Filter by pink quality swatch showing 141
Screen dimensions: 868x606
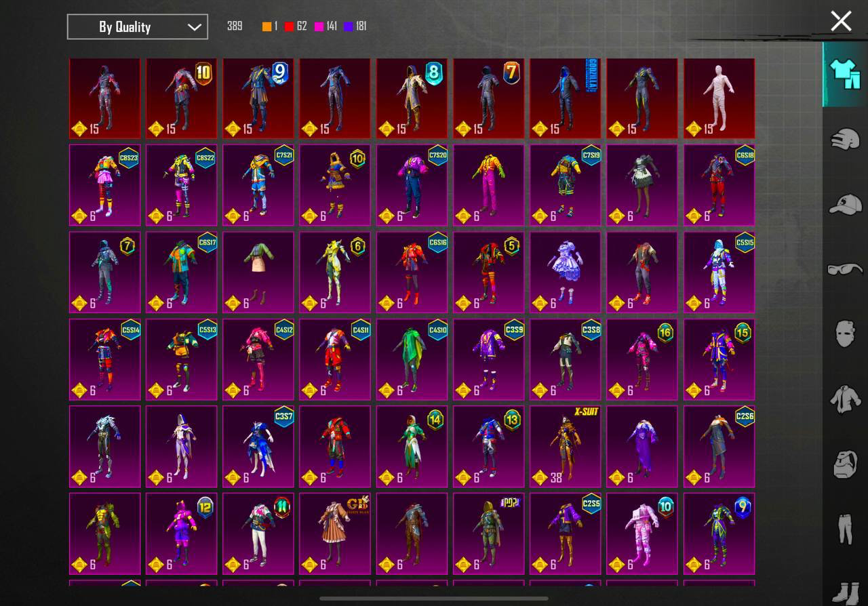[x=325, y=26]
